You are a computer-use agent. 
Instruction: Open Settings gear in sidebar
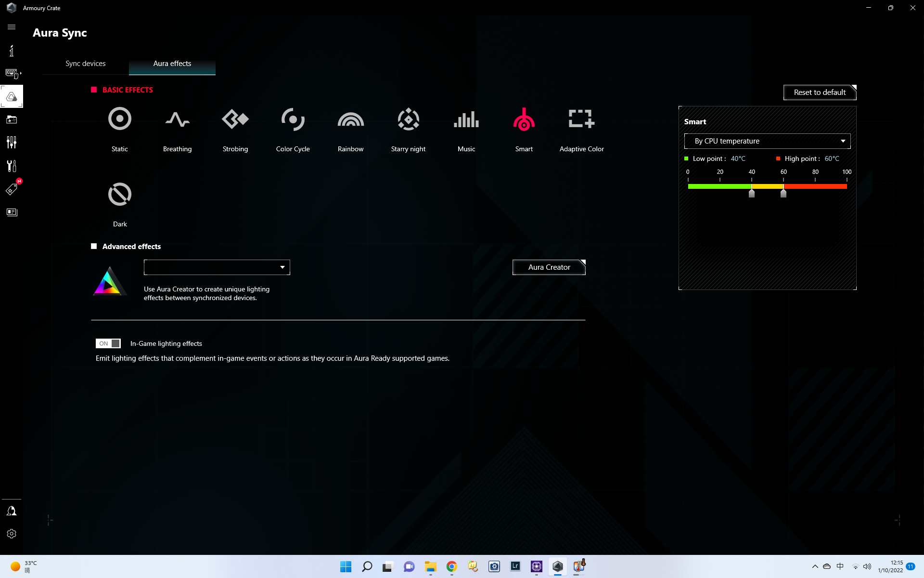coord(12,534)
